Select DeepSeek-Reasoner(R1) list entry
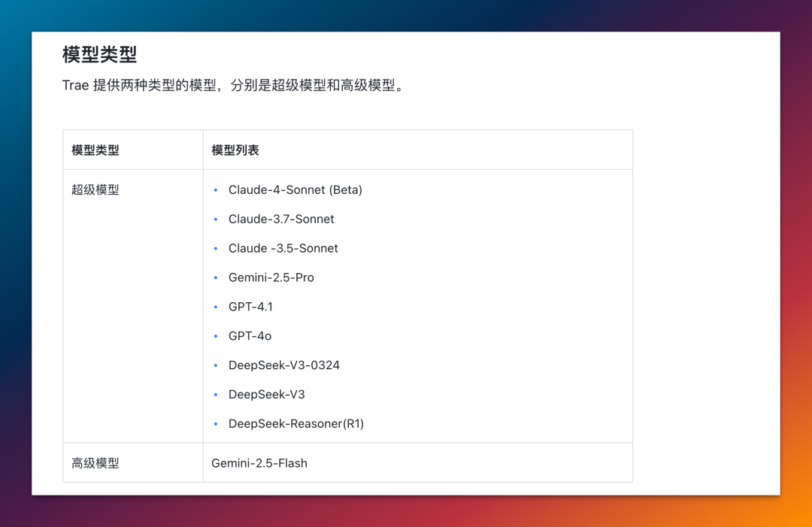Viewport: 812px width, 527px height. 296,424
